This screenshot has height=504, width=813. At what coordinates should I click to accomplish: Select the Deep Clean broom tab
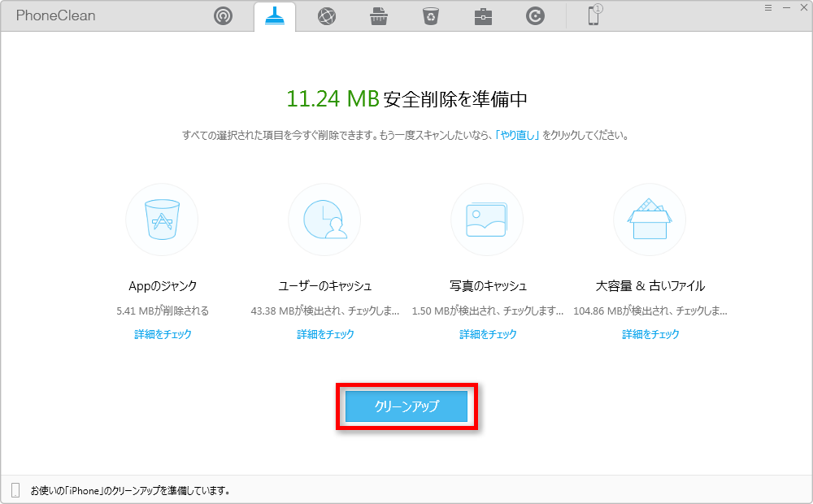[275, 16]
